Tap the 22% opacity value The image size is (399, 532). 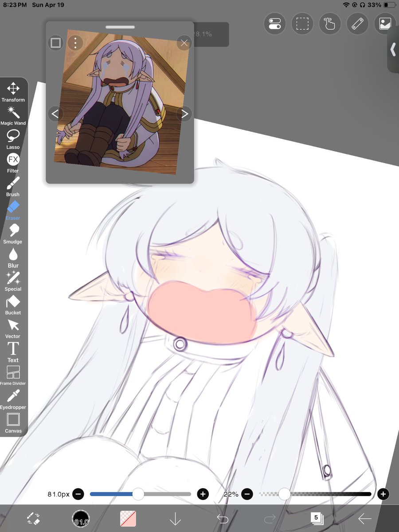tap(231, 494)
